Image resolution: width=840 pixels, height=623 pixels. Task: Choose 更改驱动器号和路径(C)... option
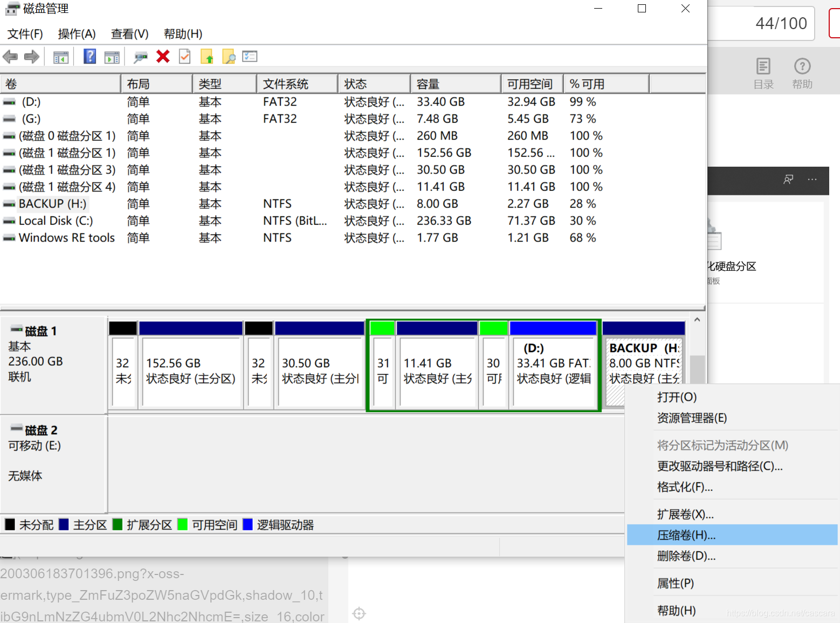click(732, 466)
